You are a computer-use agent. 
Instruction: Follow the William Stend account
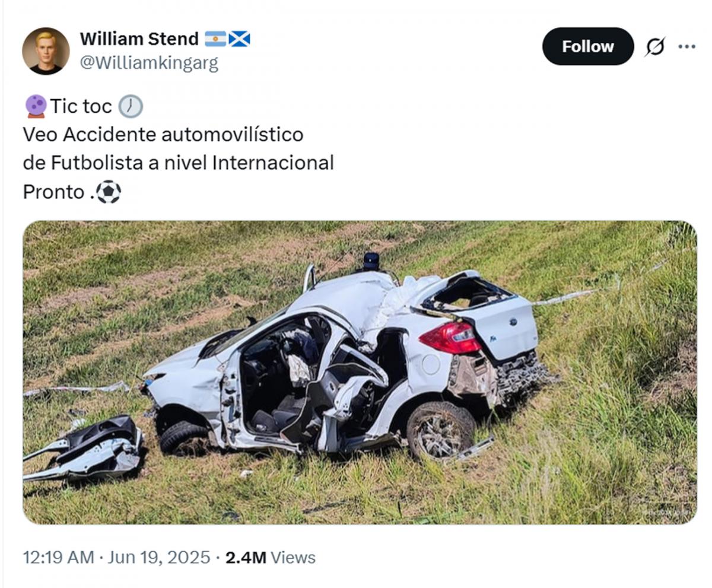(587, 46)
